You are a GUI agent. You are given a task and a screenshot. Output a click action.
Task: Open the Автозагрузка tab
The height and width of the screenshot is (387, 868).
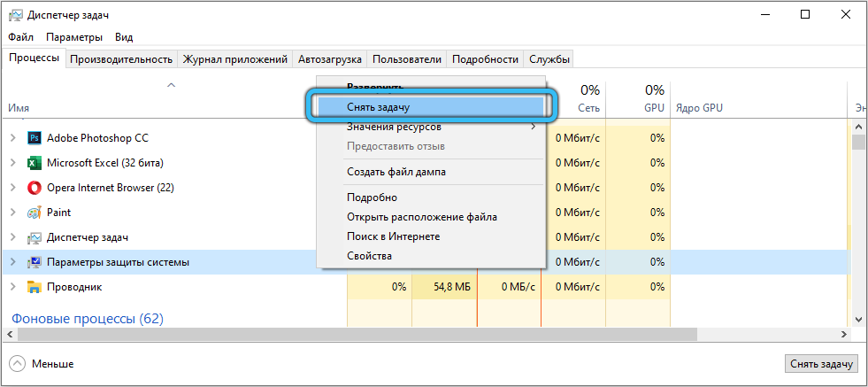tap(330, 59)
